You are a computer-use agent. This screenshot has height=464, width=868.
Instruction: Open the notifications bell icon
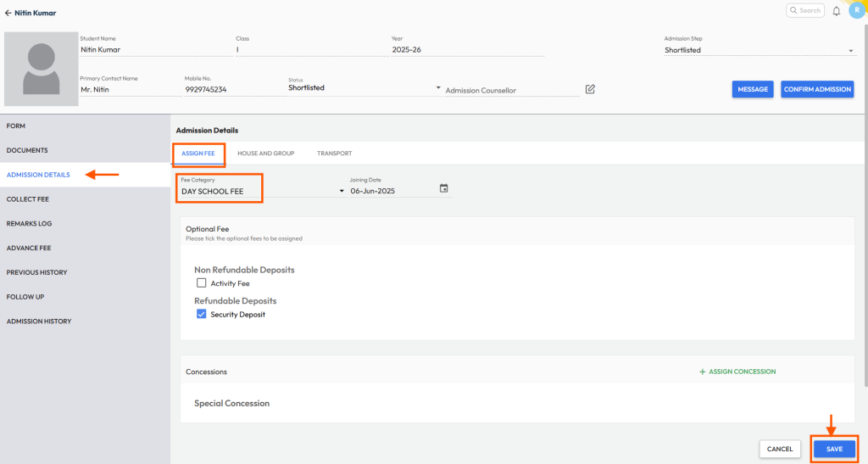[837, 11]
